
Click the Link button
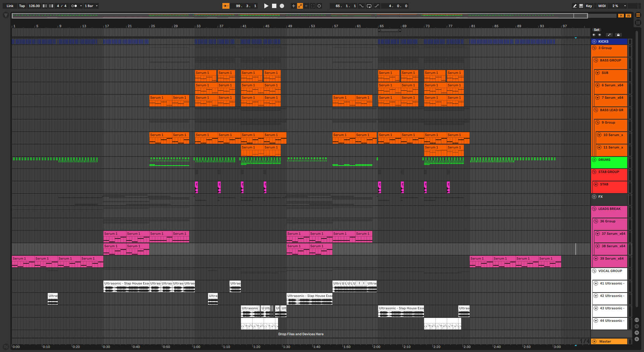tap(10, 6)
